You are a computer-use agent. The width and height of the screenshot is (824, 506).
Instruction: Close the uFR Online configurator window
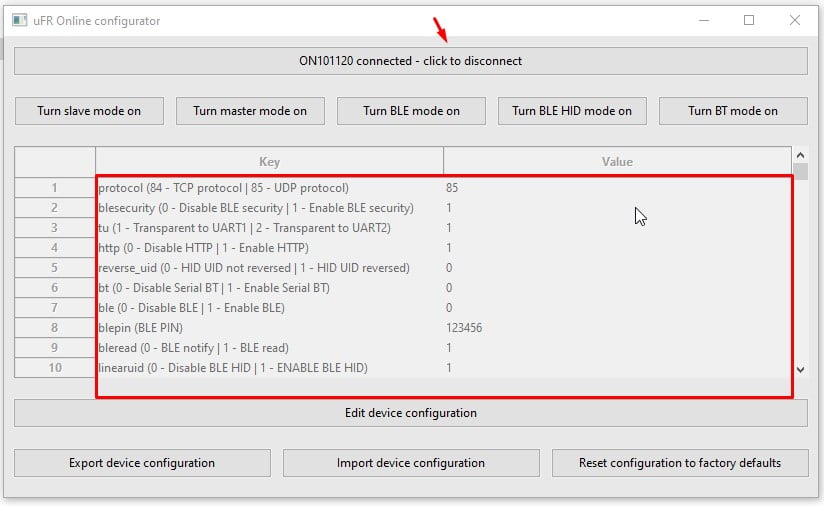point(795,20)
